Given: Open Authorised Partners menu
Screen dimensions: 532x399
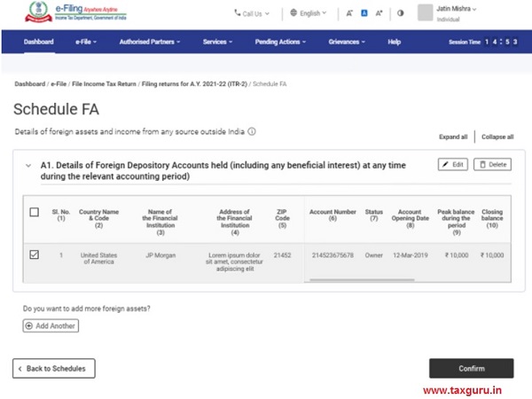Looking at the screenshot, I should pyautogui.click(x=150, y=42).
